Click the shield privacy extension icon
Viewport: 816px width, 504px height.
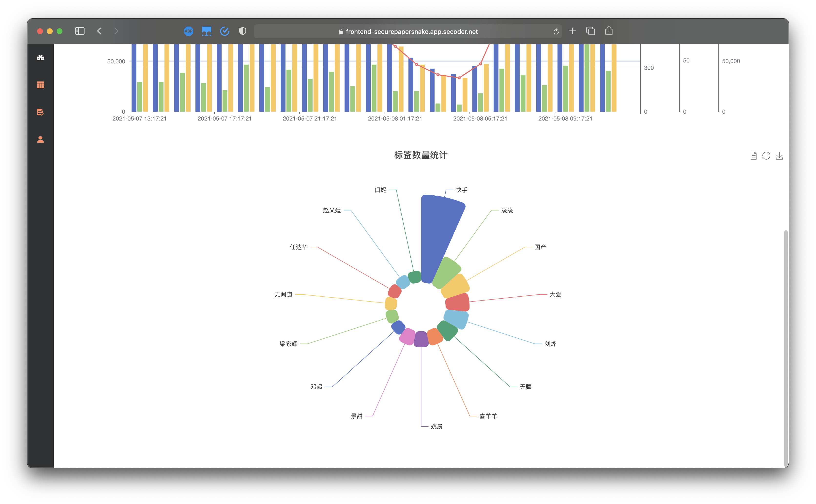point(243,31)
